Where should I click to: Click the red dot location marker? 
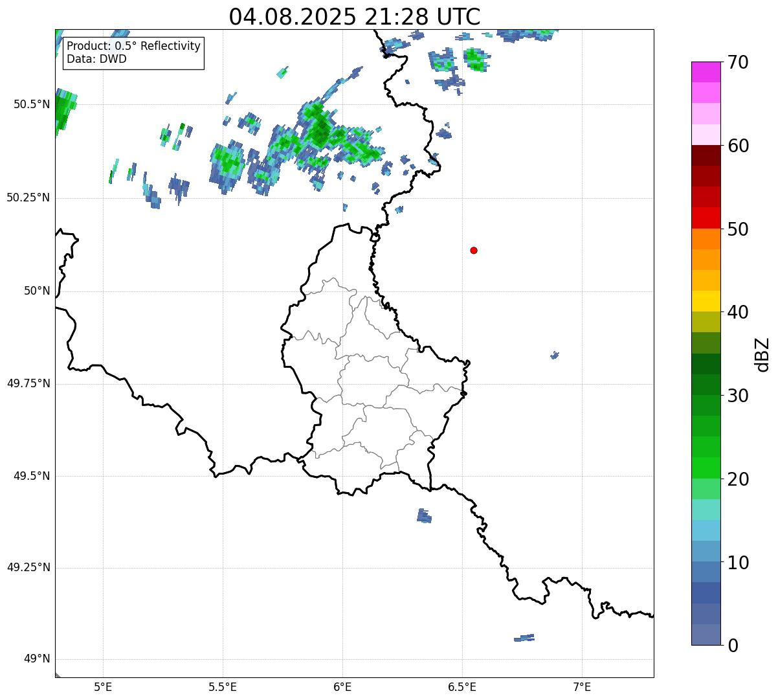[474, 251]
